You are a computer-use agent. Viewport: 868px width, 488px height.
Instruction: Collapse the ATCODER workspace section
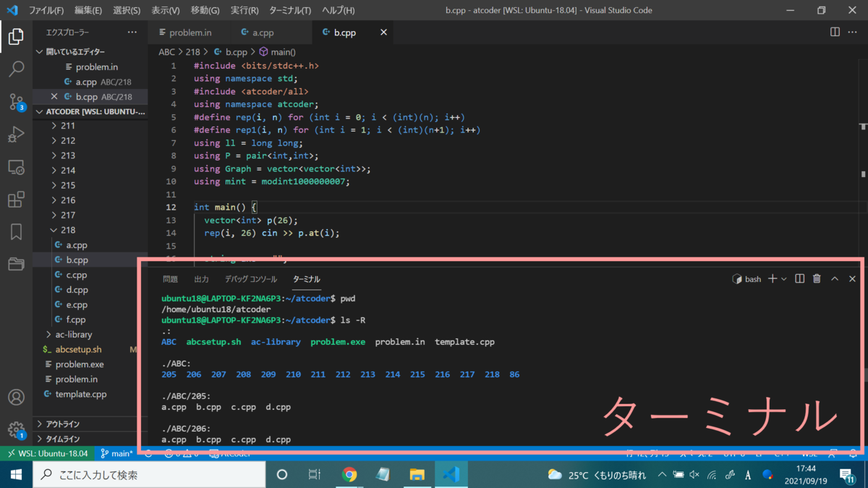pyautogui.click(x=90, y=111)
